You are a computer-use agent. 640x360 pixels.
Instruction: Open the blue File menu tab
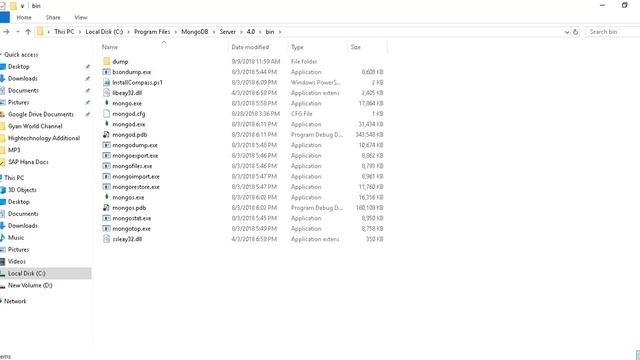pos(5,18)
